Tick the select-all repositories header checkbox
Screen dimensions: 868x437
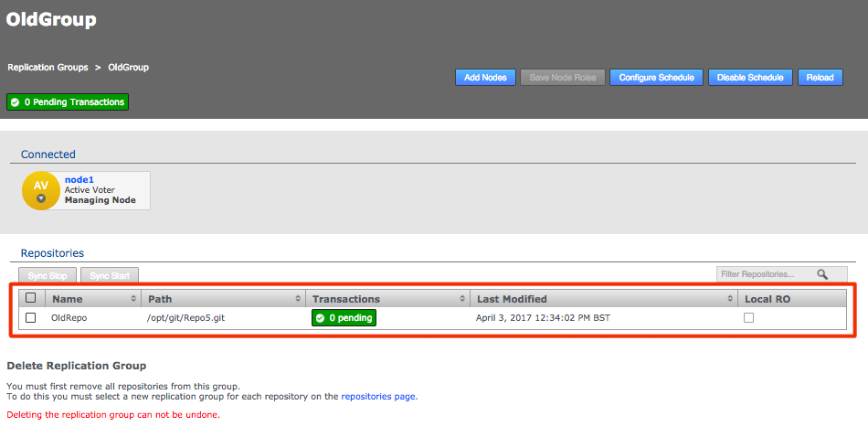(31, 298)
